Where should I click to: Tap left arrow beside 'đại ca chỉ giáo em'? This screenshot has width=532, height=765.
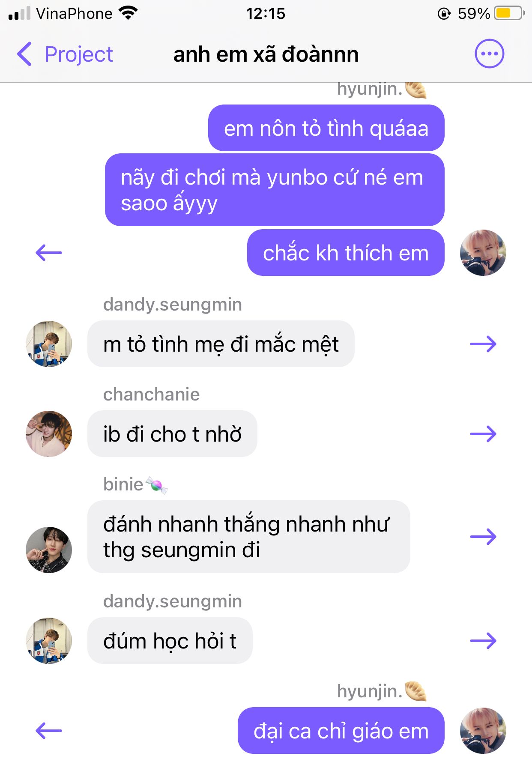click(x=49, y=731)
